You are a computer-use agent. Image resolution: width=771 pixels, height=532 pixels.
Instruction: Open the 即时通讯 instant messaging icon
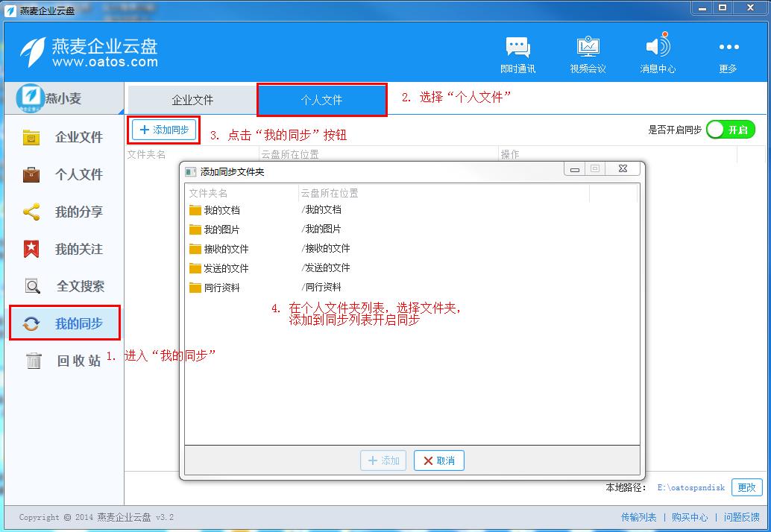tap(517, 48)
